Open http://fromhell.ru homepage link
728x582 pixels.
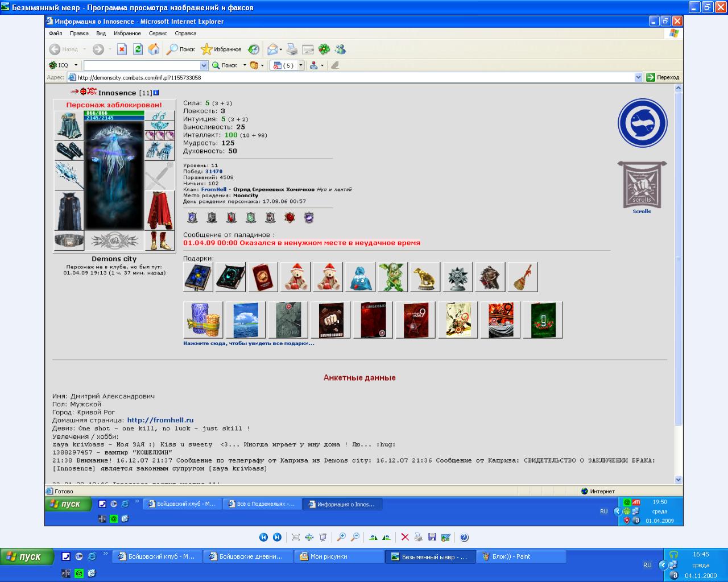160,420
